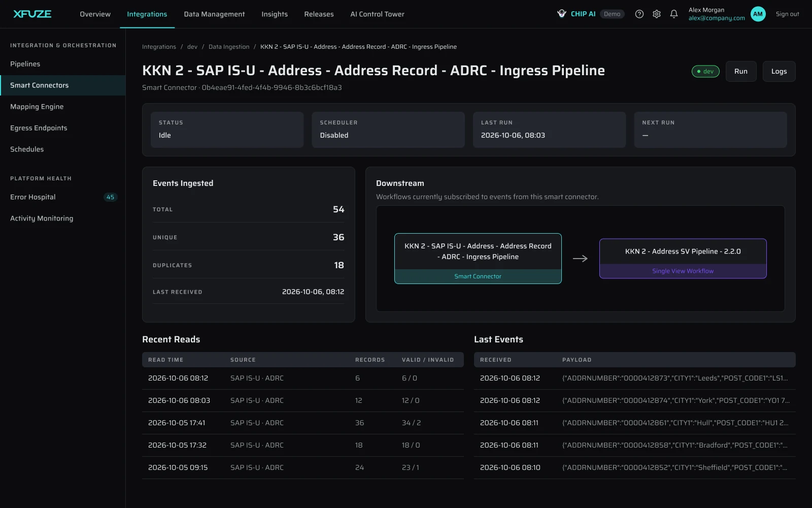Open the Leeds payload event
Image resolution: width=812 pixels, height=508 pixels.
click(635, 378)
